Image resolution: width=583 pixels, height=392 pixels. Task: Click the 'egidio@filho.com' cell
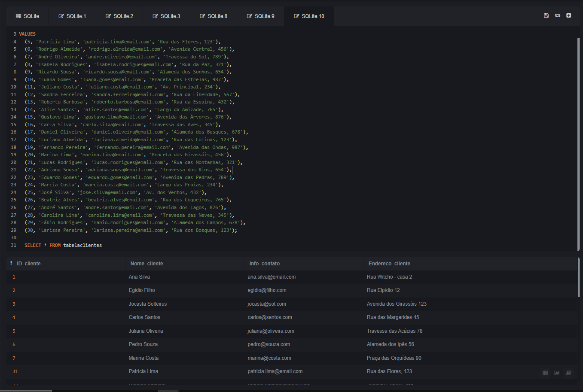(267, 290)
